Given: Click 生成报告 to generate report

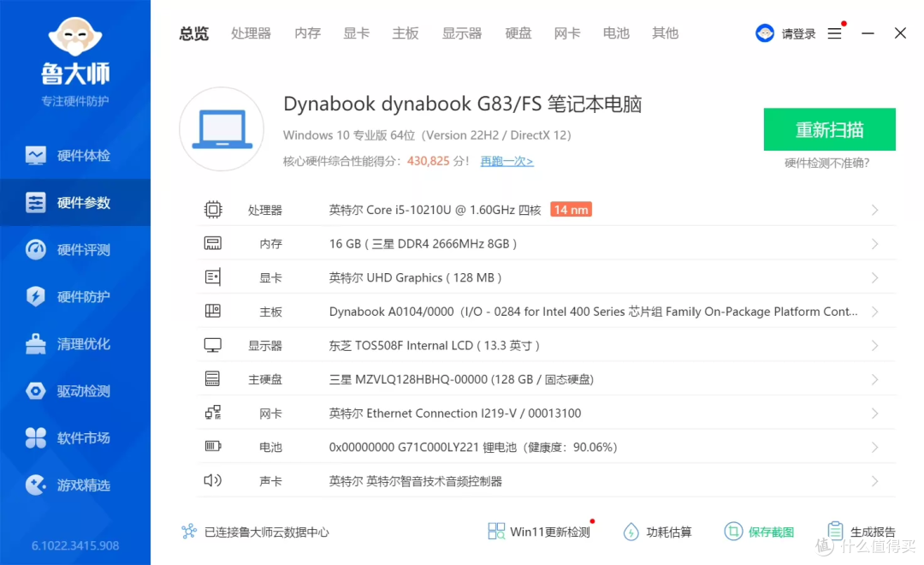Looking at the screenshot, I should click(861, 532).
